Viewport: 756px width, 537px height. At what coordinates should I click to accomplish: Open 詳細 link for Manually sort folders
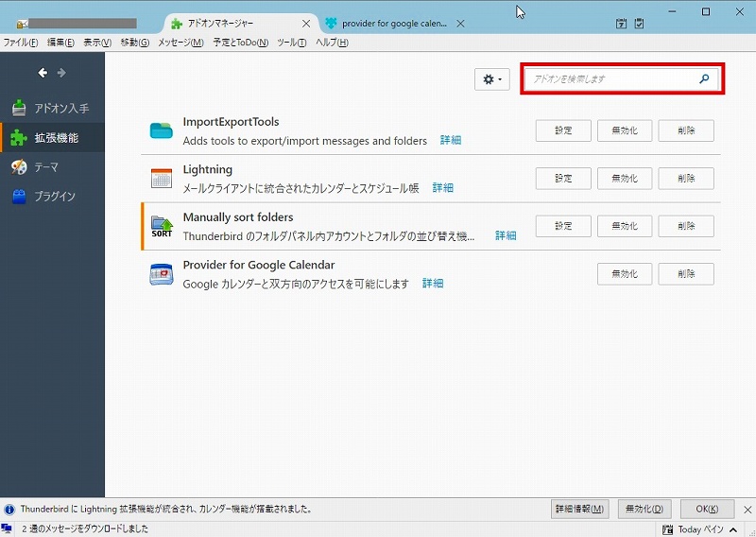pos(506,235)
